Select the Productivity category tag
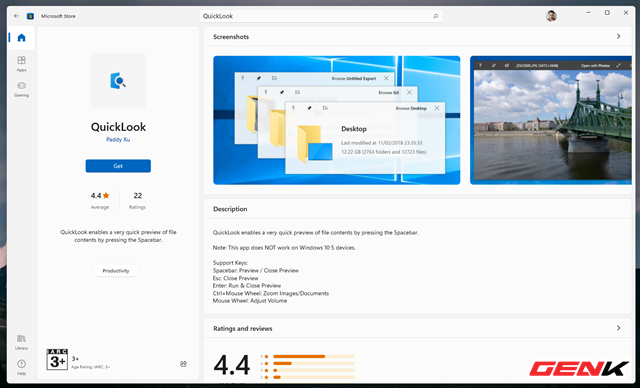This screenshot has width=640, height=388. coord(116,270)
